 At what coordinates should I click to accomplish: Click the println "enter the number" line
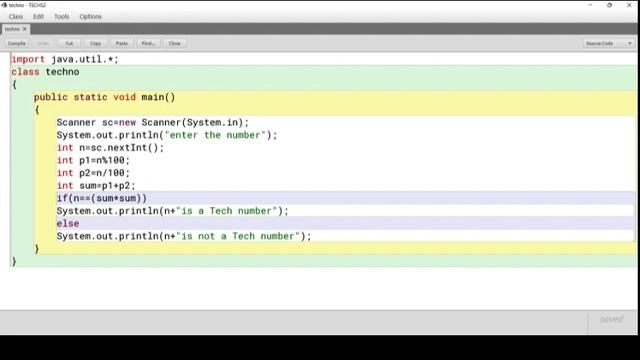(167, 135)
